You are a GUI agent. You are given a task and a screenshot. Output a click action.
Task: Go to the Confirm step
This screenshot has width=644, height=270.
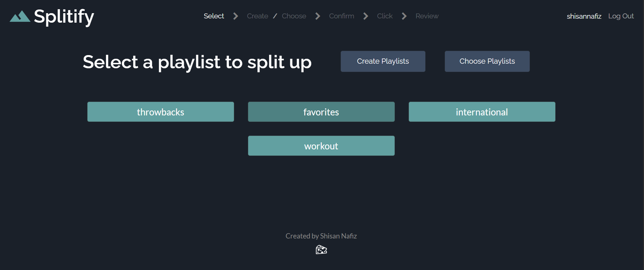[x=341, y=16]
